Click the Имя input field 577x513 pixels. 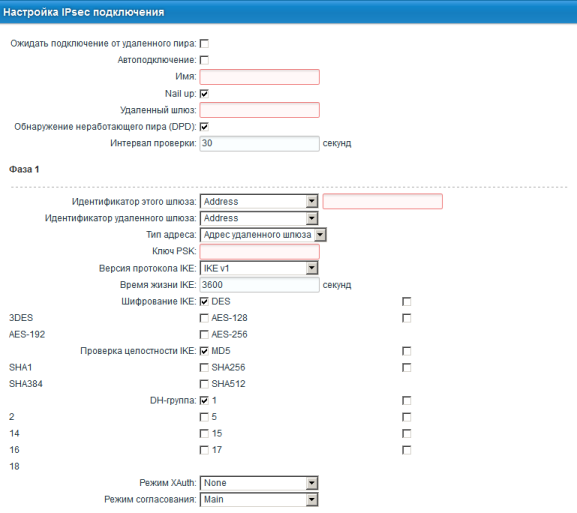(x=259, y=77)
